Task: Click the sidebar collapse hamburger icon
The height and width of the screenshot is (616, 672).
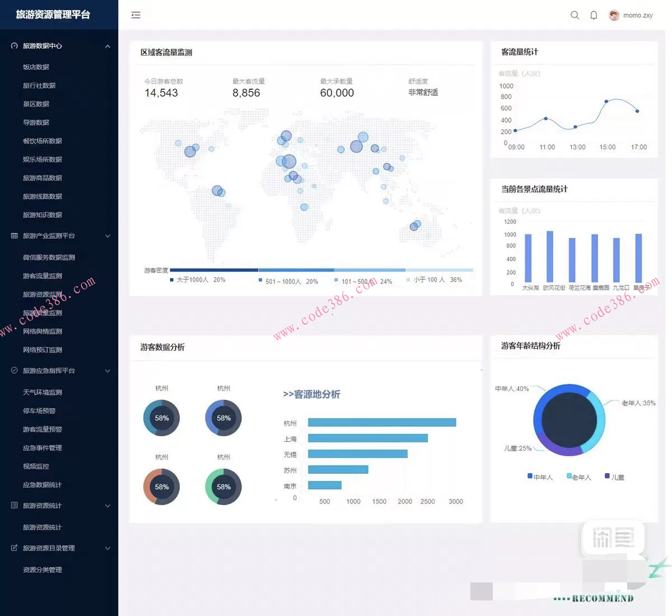Action: coord(136,15)
